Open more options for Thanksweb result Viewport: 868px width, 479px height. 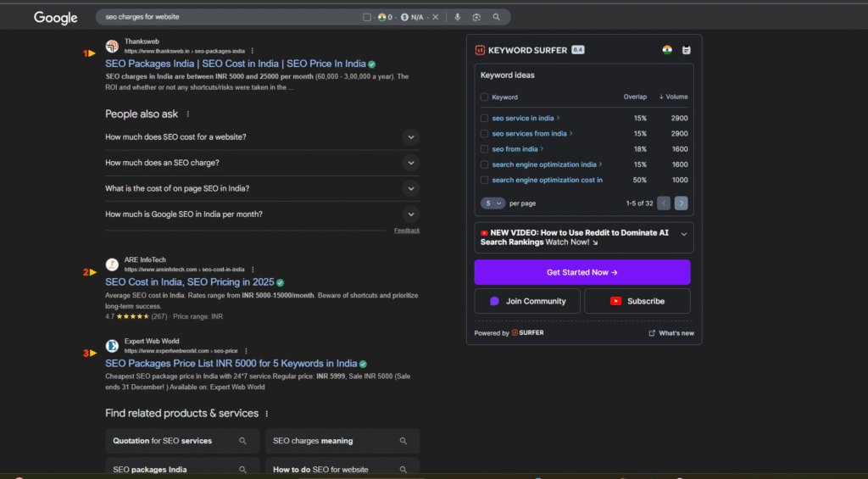[x=253, y=51]
